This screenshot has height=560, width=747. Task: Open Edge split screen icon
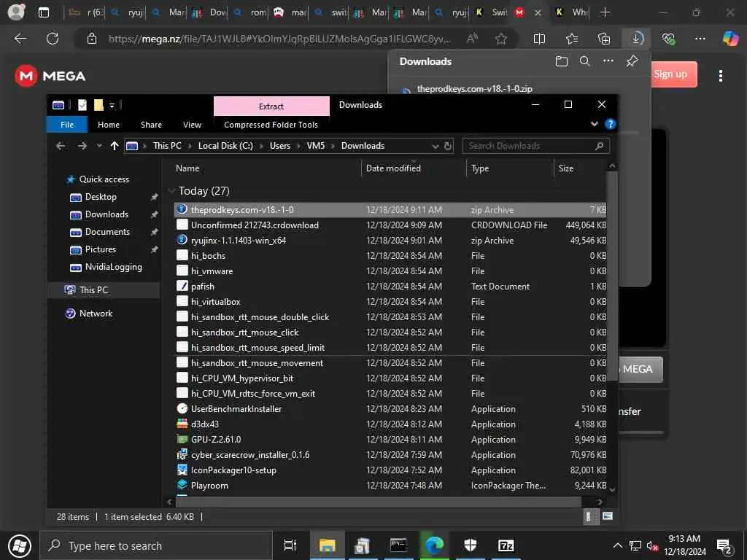coord(539,39)
